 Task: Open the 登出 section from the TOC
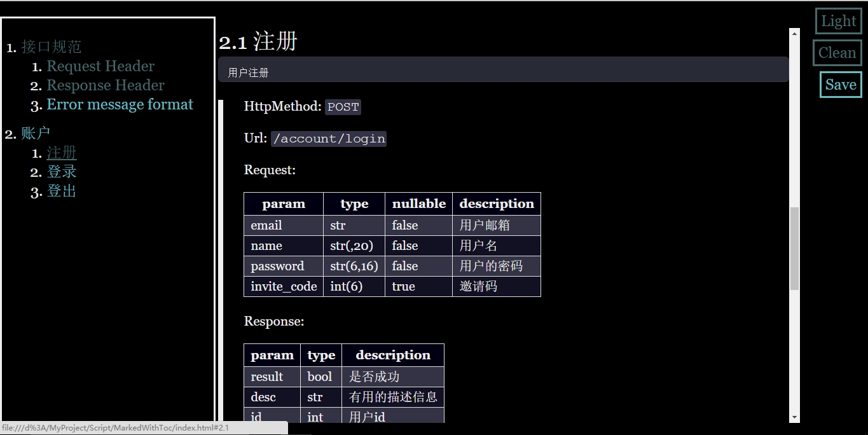coord(61,191)
